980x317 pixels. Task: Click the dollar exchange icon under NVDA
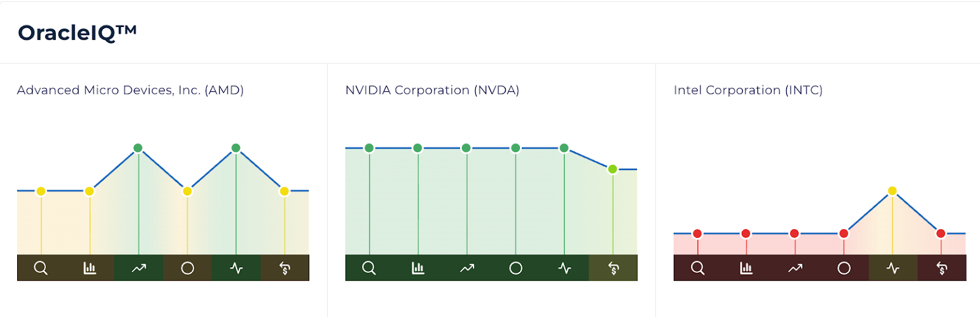pyautogui.click(x=613, y=268)
